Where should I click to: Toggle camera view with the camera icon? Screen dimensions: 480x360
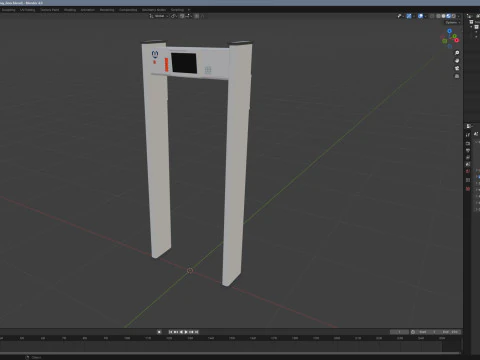click(x=457, y=68)
